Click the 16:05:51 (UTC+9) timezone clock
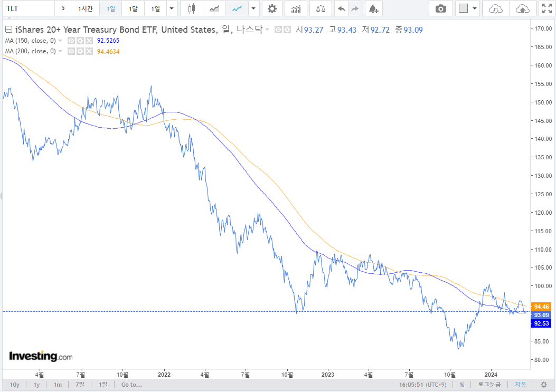This screenshot has width=556, height=392. tap(422, 385)
